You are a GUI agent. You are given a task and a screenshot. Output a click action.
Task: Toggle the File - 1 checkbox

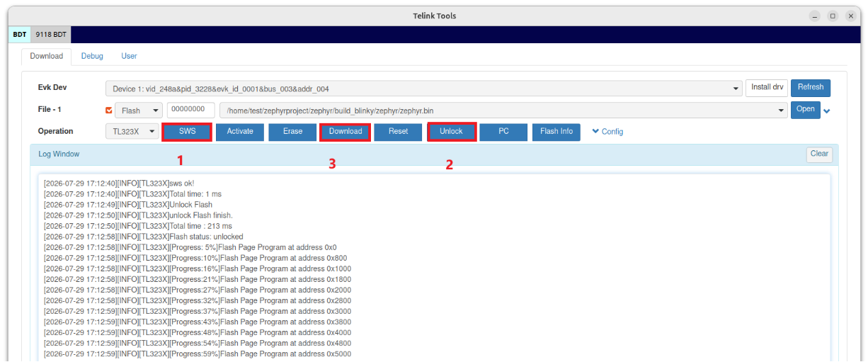[x=109, y=111]
